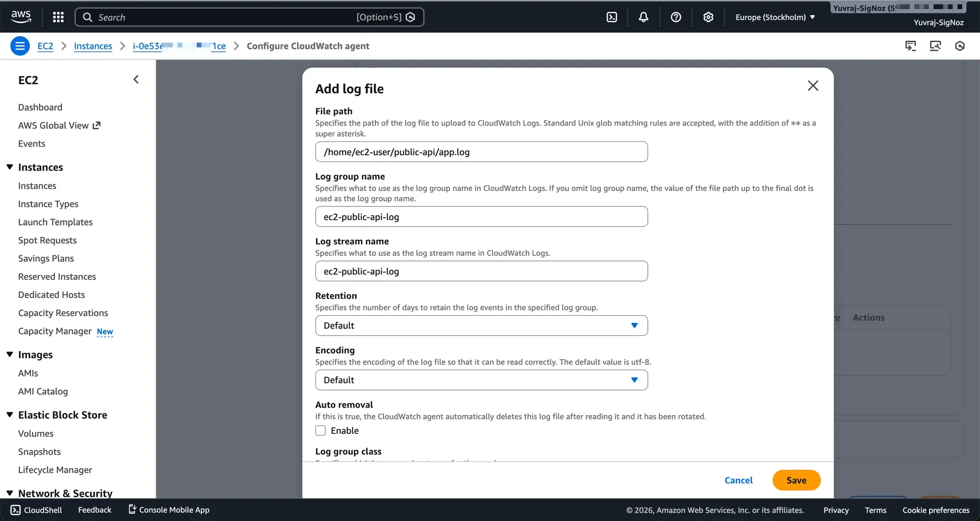980x521 pixels.
Task: Collapse the EC2 sidebar with chevron
Action: [x=136, y=79]
